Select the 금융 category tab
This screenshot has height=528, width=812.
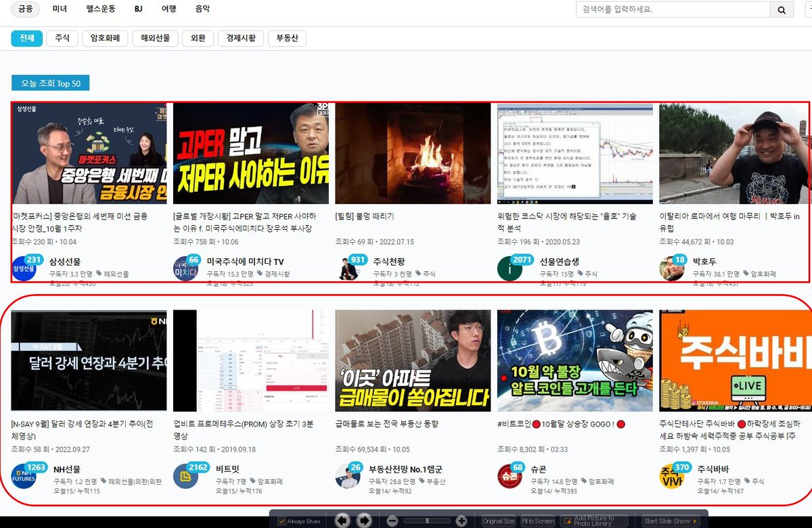pos(25,9)
